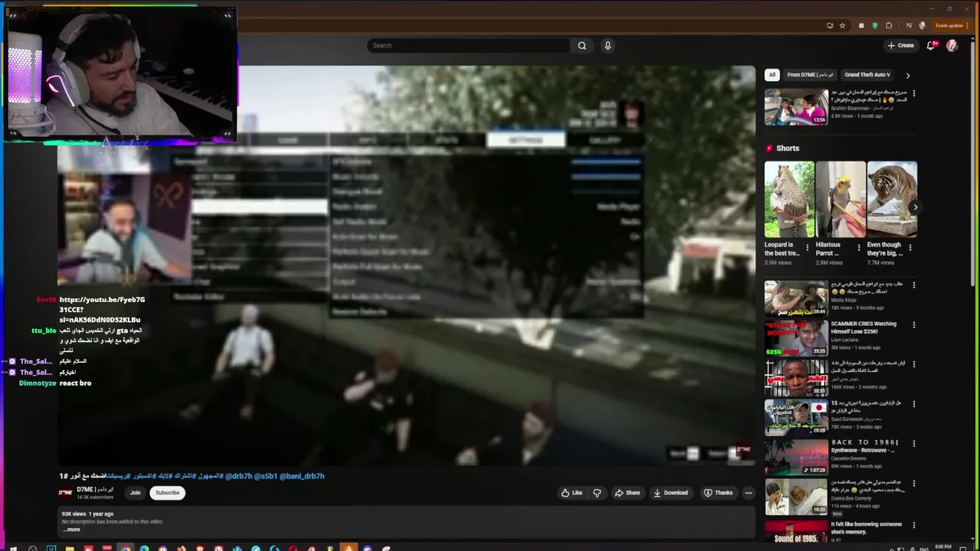Open Drama Box Comedy video thumbnail
The height and width of the screenshot is (551, 980).
(x=796, y=497)
